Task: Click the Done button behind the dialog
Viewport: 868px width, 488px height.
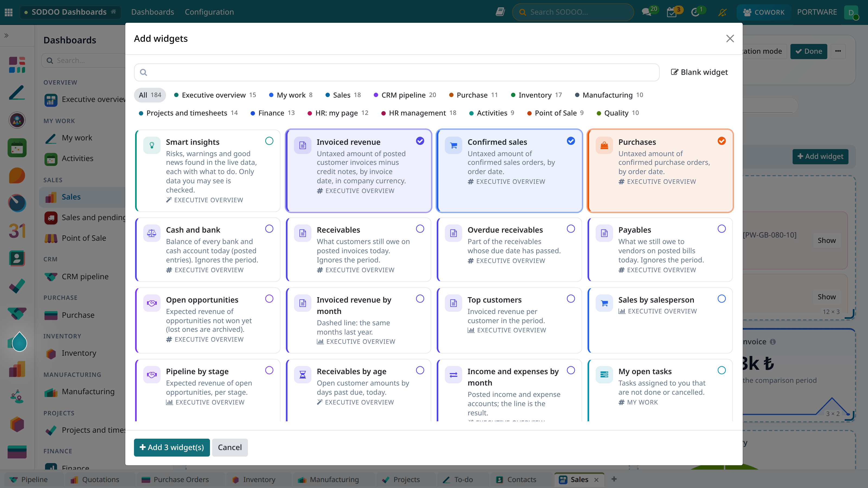Action: (809, 51)
